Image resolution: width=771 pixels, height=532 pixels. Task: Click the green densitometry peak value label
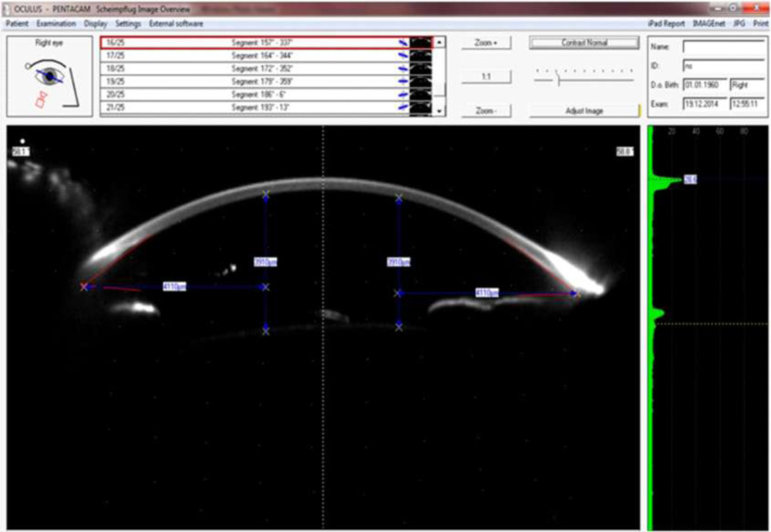(690, 180)
